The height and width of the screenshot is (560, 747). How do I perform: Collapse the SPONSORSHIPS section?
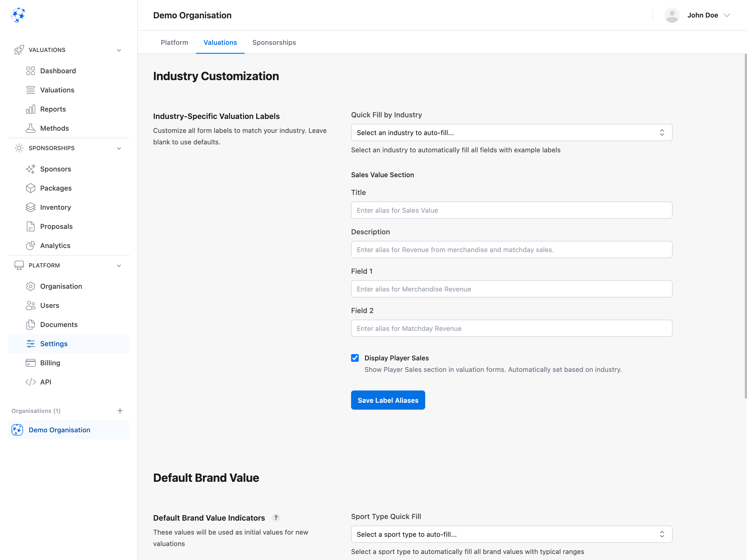point(119,148)
